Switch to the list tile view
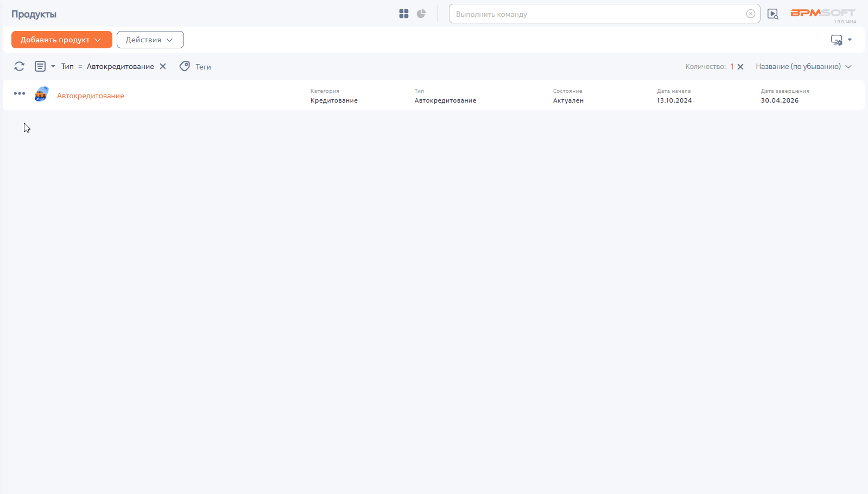The width and height of the screenshot is (868, 494). pyautogui.click(x=403, y=14)
